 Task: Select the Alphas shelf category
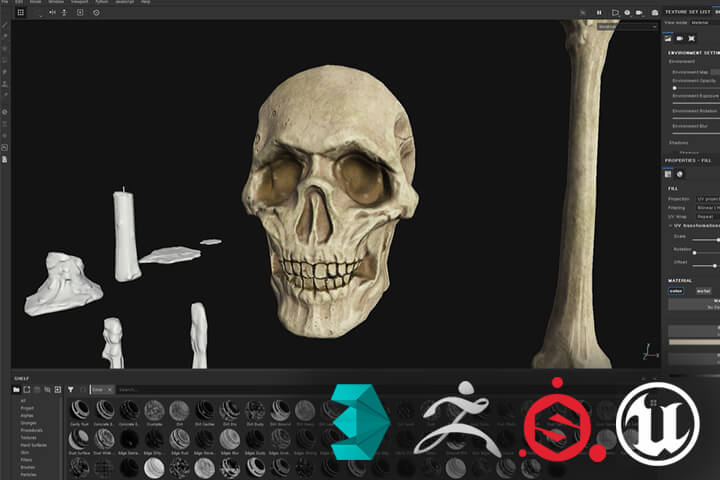(x=27, y=415)
